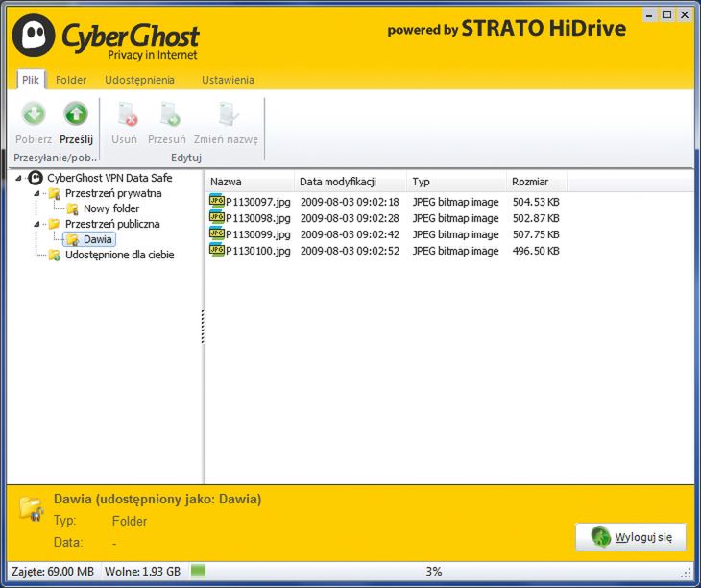
Task: Sort by Data modyfikacji column header
Action: pyautogui.click(x=350, y=182)
